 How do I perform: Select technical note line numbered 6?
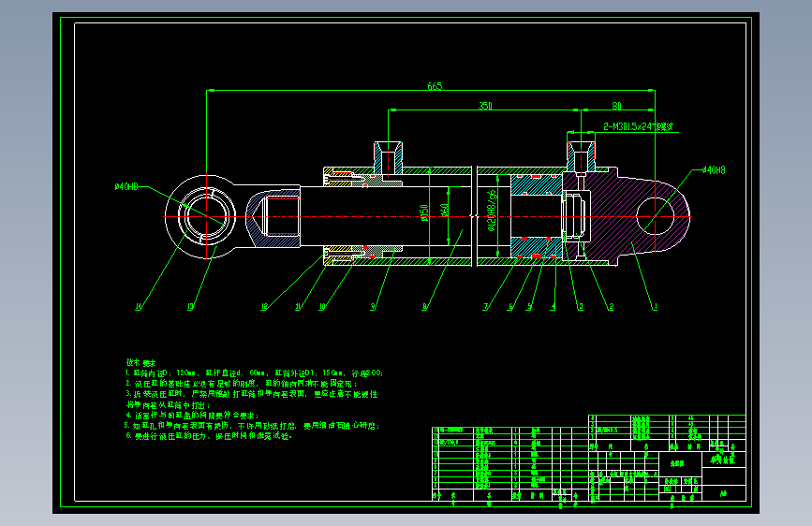click(209, 436)
